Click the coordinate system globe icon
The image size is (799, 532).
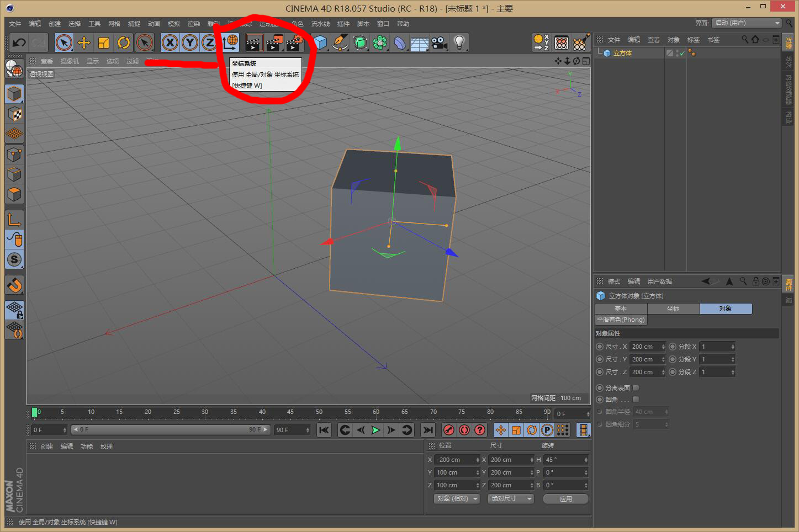point(230,42)
